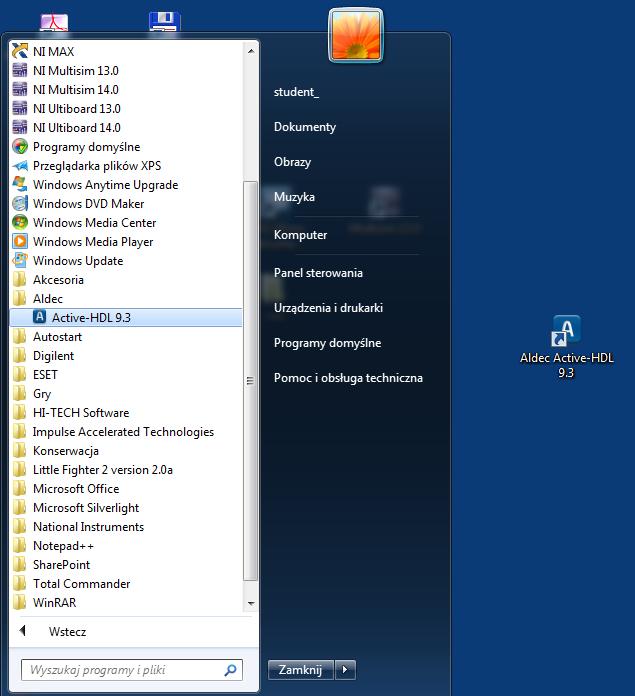
Task: Click the Wyszukaj programy i pliki search field
Action: pyautogui.click(x=132, y=670)
